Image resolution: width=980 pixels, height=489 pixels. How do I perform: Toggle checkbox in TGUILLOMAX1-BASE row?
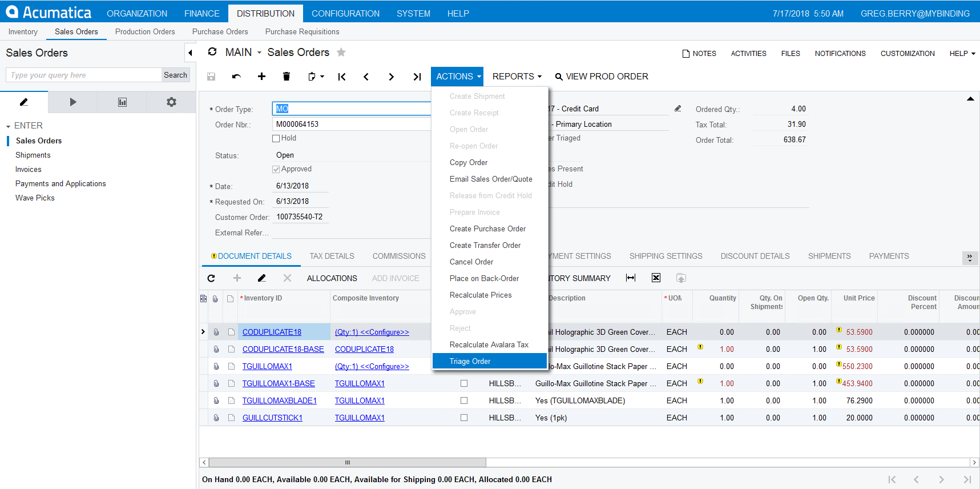pos(464,383)
